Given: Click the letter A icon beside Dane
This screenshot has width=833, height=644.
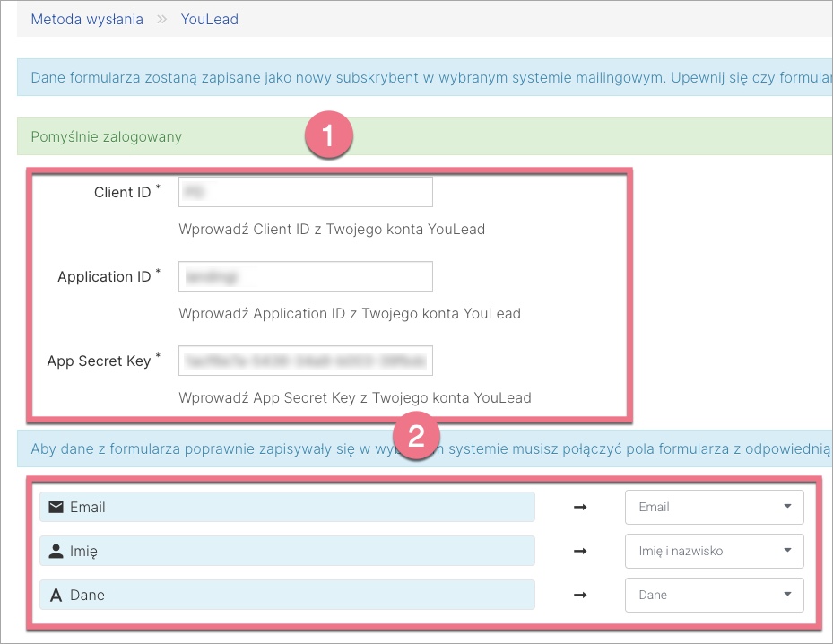Looking at the screenshot, I should coord(56,595).
